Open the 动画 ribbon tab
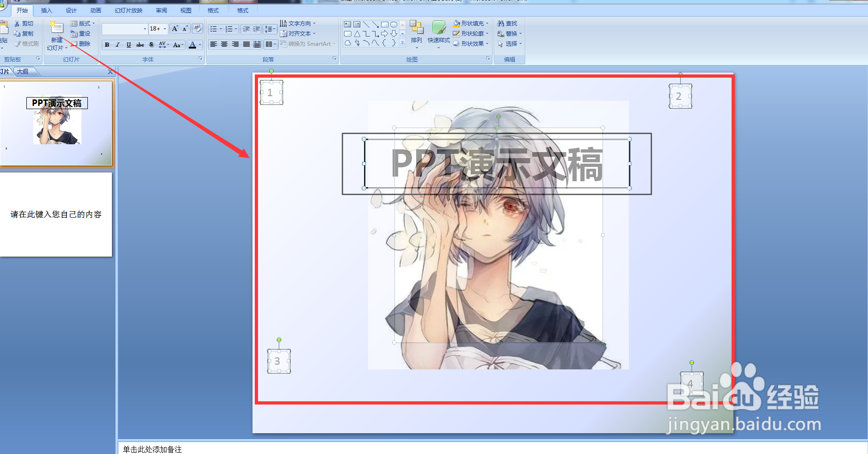This screenshot has width=868, height=454. pos(95,10)
